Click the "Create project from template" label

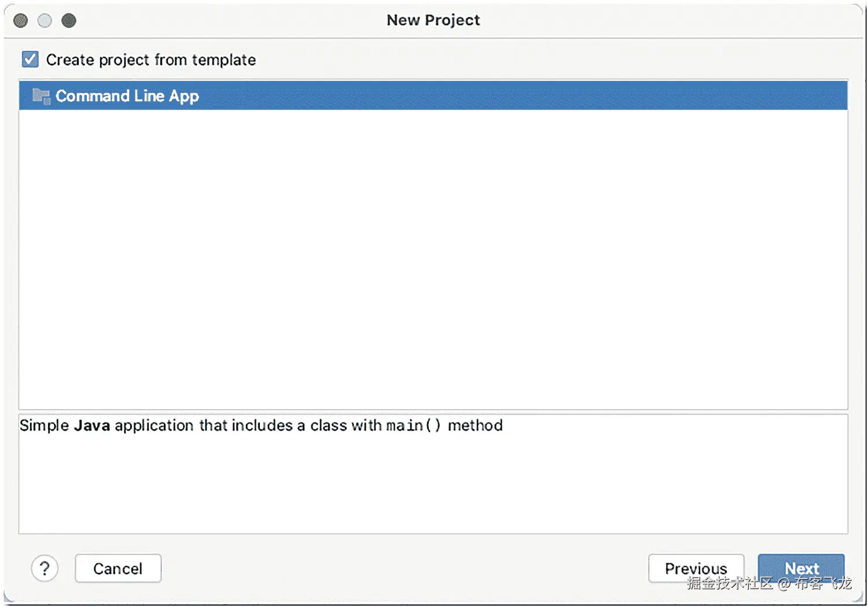(150, 60)
